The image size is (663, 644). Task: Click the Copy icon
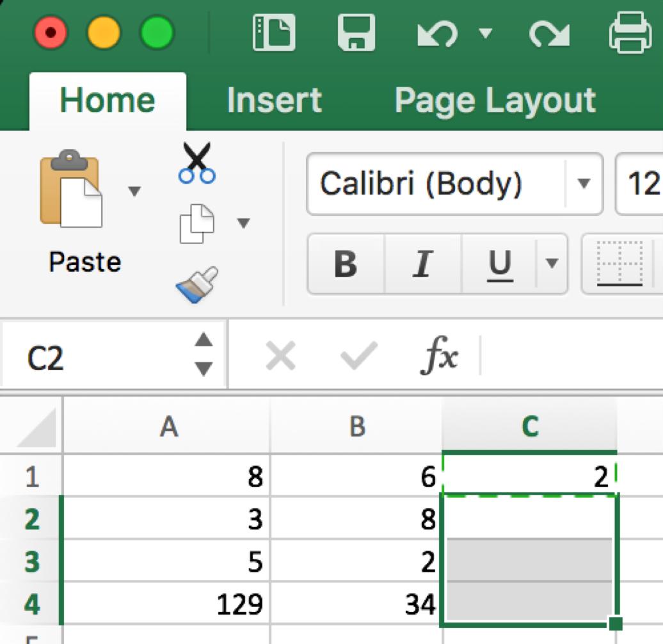coord(196,223)
